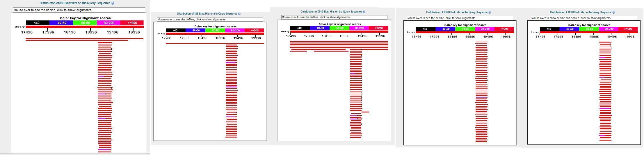This screenshot has width=644, height=155.
Task: Click black <40 color key in 1188 panel
Action: coord(549,29)
